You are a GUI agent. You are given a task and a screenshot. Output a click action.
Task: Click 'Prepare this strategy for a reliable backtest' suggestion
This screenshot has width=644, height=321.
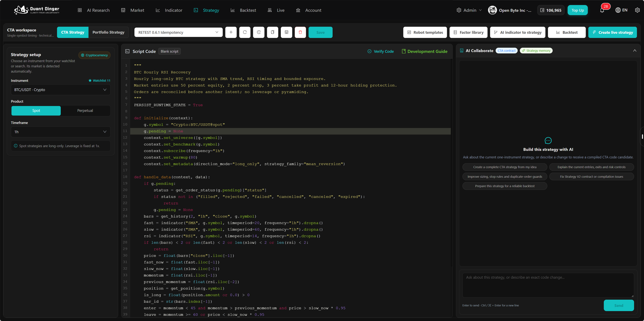(505, 186)
